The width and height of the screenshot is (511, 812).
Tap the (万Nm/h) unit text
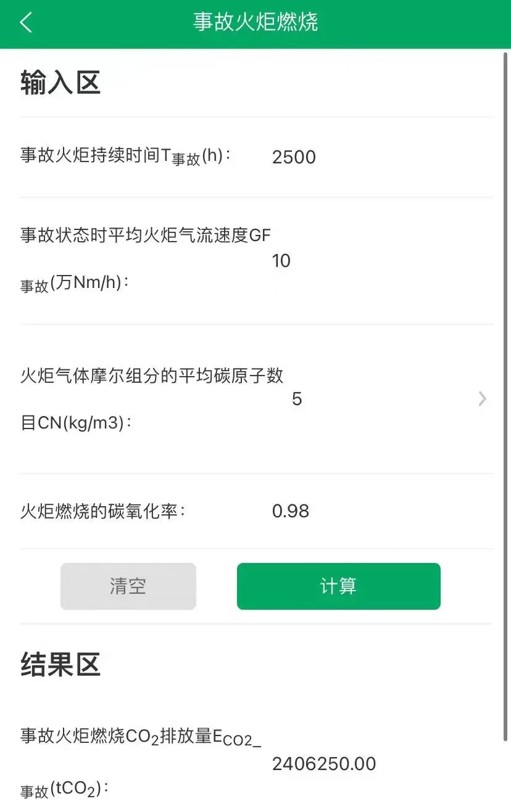coord(89,284)
